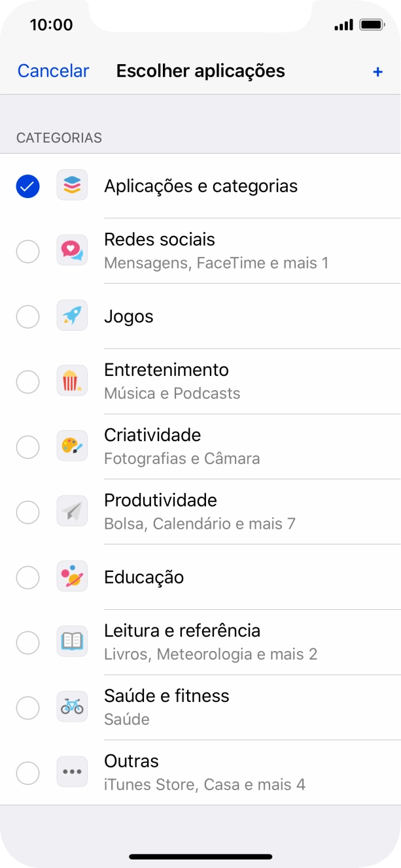Viewport: 401px width, 868px height.
Task: Select the Redes sociais radio circle
Action: tap(27, 252)
